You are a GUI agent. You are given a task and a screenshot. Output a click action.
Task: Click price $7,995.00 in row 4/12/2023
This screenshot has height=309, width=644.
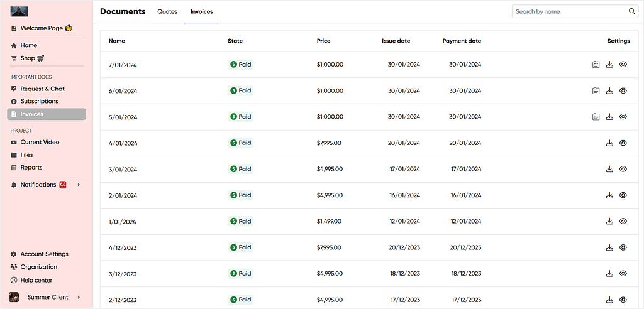click(x=329, y=247)
